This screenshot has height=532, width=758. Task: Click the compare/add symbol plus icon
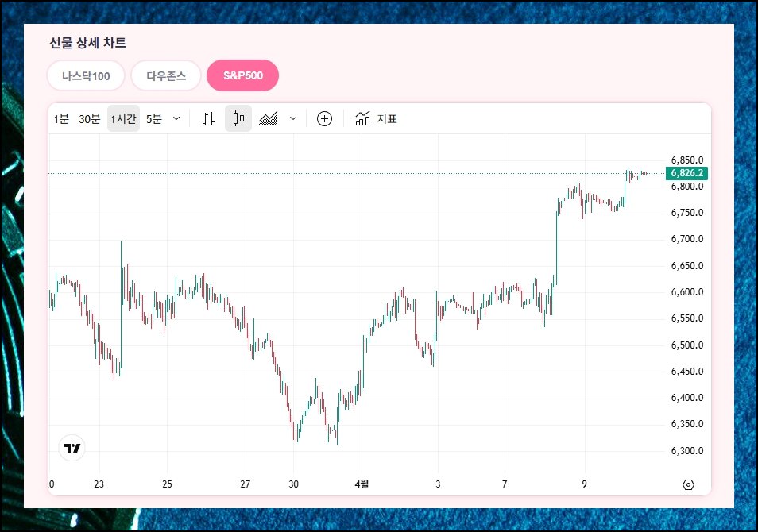[324, 118]
